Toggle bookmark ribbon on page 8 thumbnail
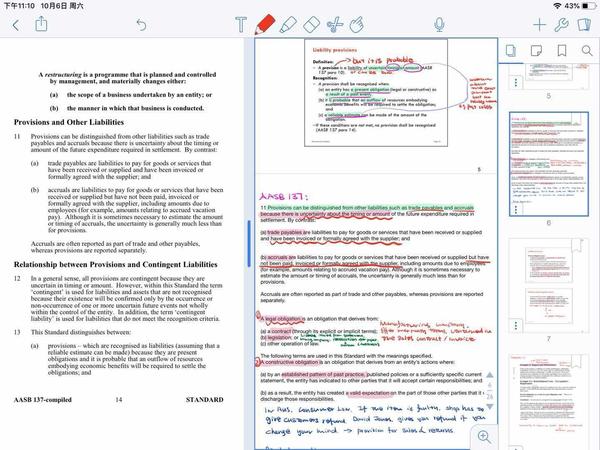Image resolution: width=600 pixels, height=450 pixels. [577, 362]
